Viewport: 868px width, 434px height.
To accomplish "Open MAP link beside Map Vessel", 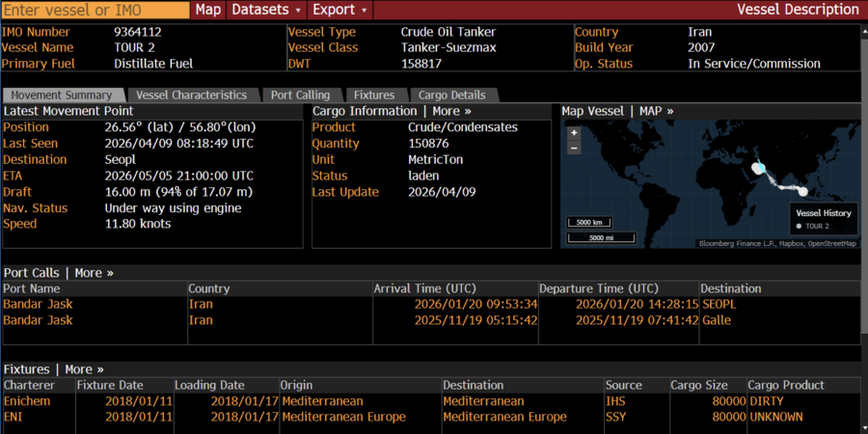I will (657, 111).
